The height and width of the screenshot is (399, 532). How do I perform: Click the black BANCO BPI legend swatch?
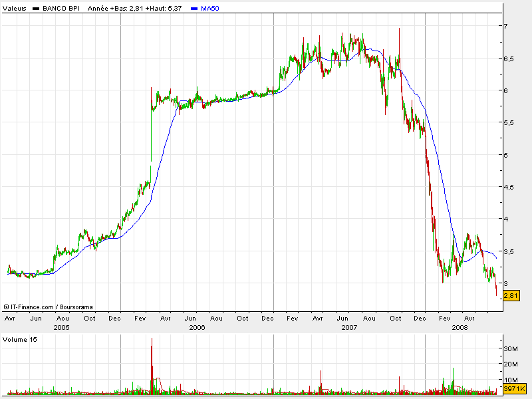36,9
